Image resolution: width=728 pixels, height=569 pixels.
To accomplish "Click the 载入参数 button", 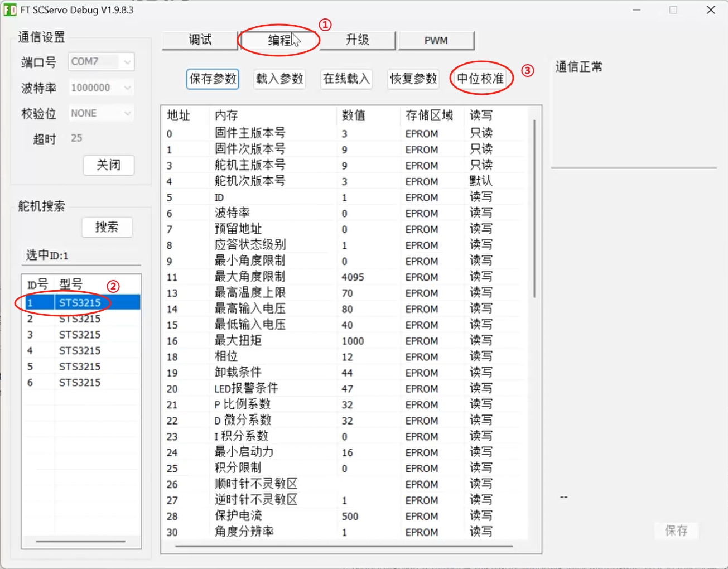I will click(279, 79).
